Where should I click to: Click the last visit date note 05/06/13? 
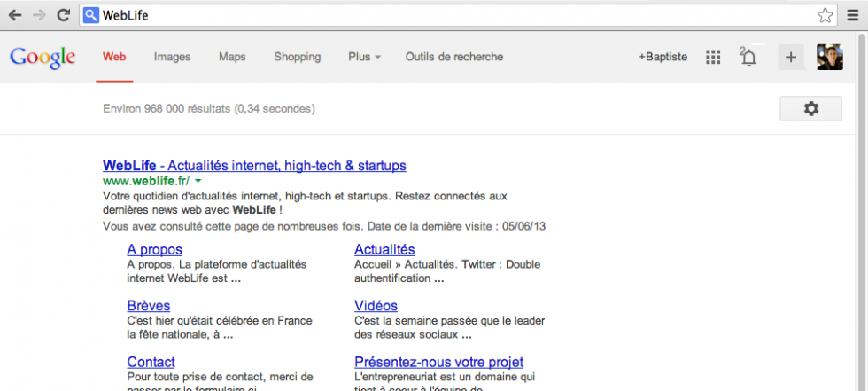(324, 226)
